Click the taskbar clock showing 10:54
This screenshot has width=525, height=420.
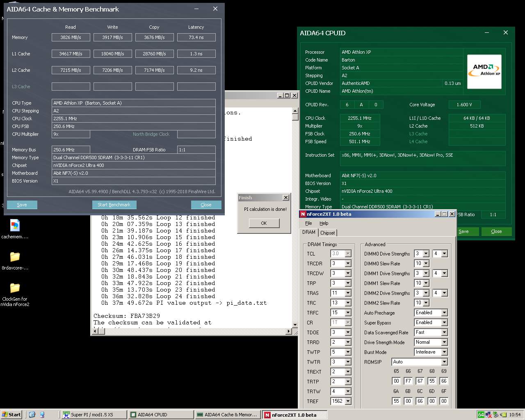coord(515,415)
